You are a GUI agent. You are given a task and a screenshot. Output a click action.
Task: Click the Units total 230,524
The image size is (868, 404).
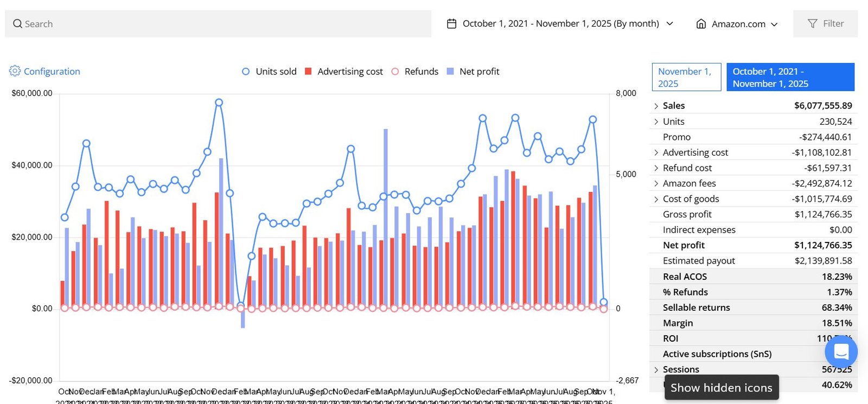coord(835,121)
